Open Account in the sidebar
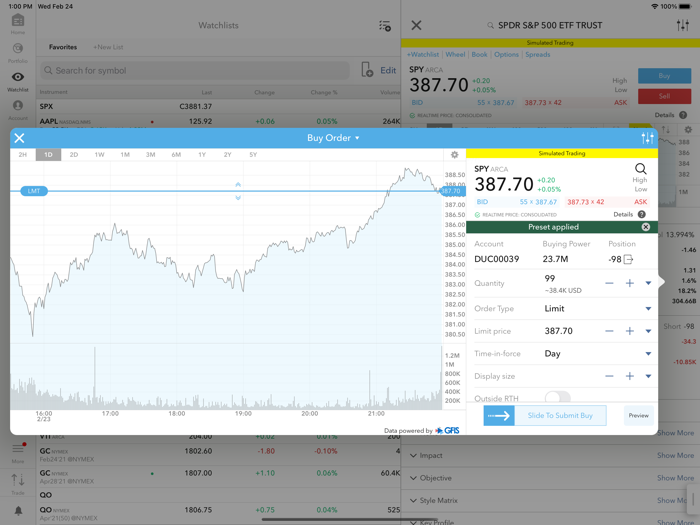The height and width of the screenshot is (525, 700). tap(18, 109)
